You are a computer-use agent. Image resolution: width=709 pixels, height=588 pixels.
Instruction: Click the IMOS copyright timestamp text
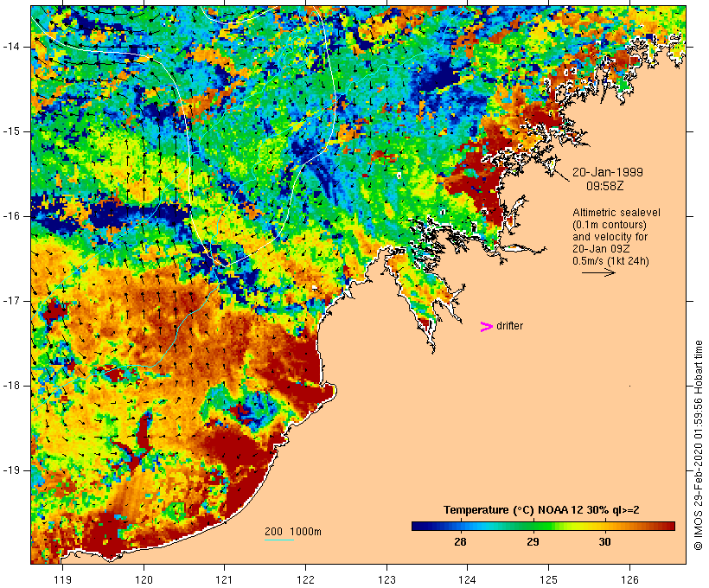(x=699, y=445)
